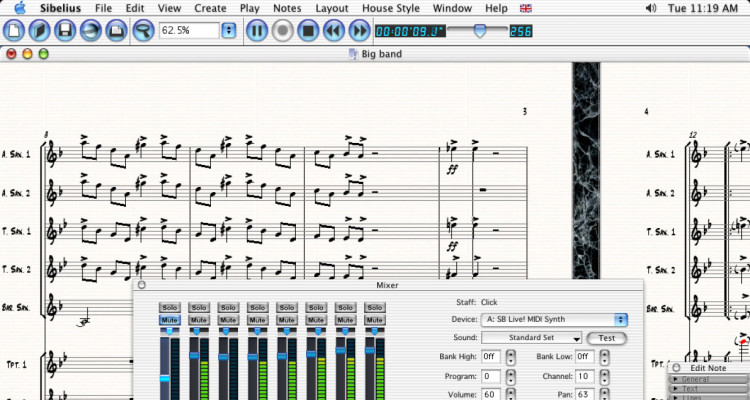The image size is (750, 400).
Task: Toggle Solo on the first mixer channel
Action: (x=169, y=307)
